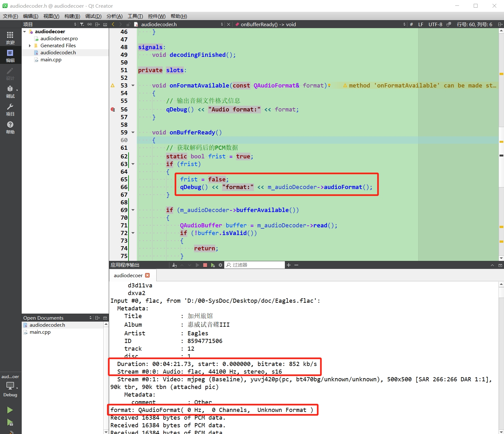504x434 pixels.
Task: Fold the onBufferReady function at line 59
Action: coord(133,133)
